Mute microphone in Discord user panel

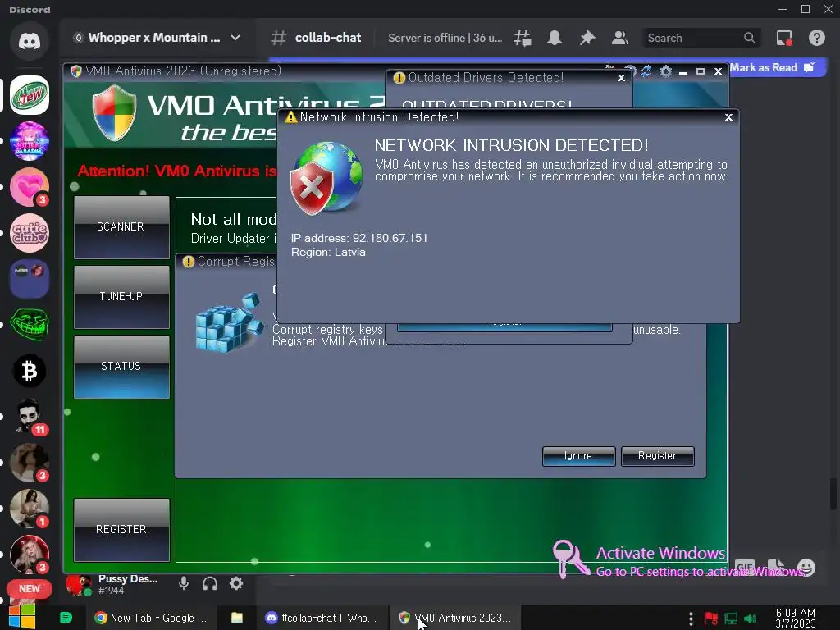pos(184,583)
